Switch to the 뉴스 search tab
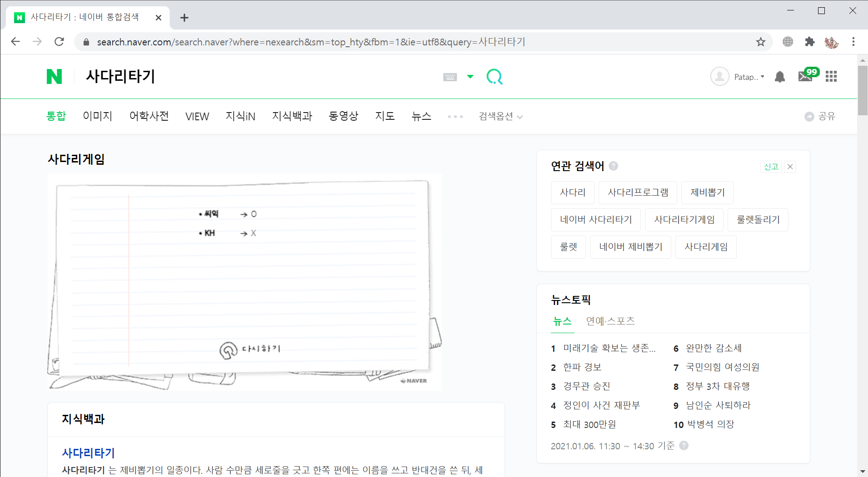Screen dimensions: 868x477 tap(422, 116)
